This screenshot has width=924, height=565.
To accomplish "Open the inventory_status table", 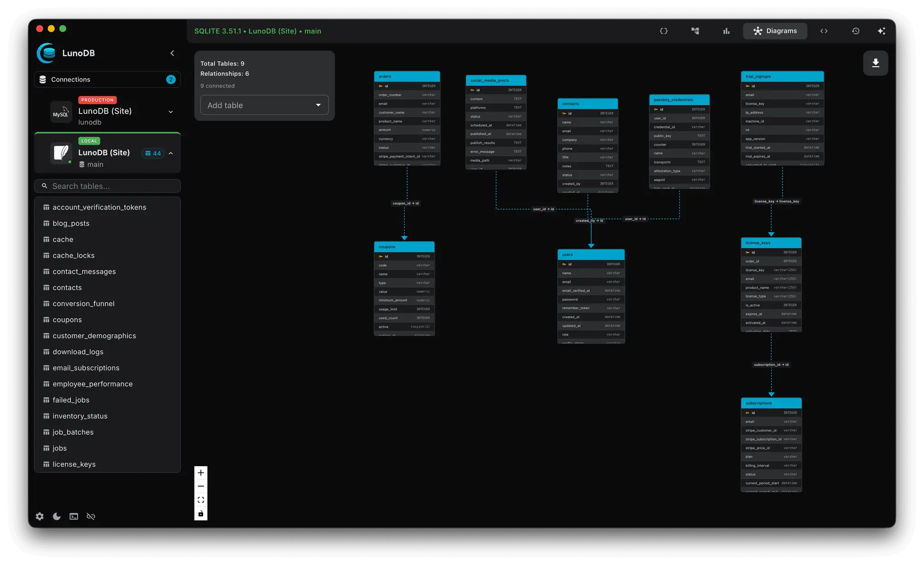I will (107, 416).
